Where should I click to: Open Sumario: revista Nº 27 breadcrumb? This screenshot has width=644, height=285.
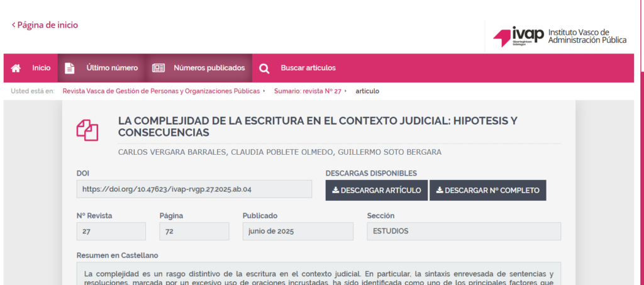click(x=308, y=91)
